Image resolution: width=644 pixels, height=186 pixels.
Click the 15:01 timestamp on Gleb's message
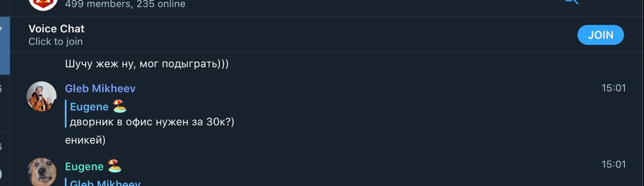(x=614, y=88)
